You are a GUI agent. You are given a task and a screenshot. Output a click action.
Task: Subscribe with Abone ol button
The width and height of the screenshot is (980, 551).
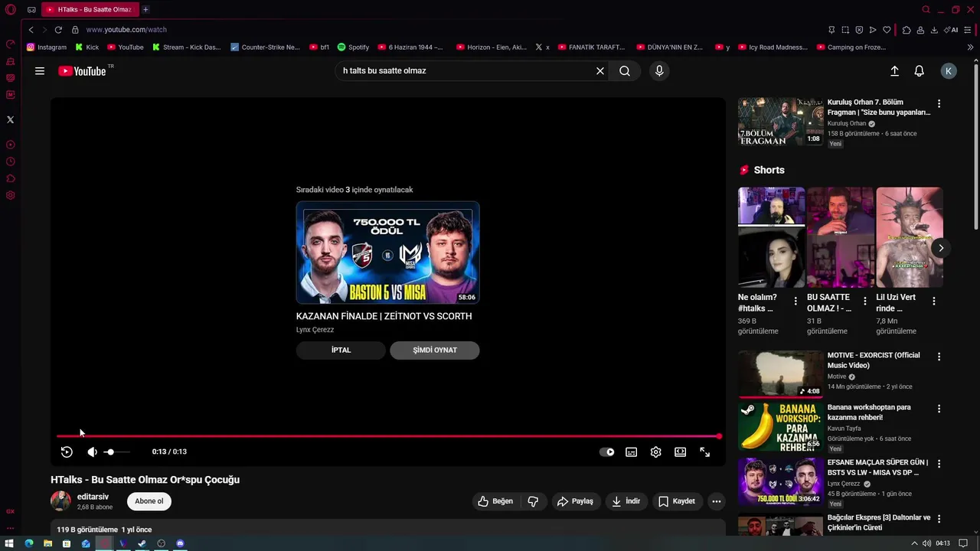pos(149,501)
